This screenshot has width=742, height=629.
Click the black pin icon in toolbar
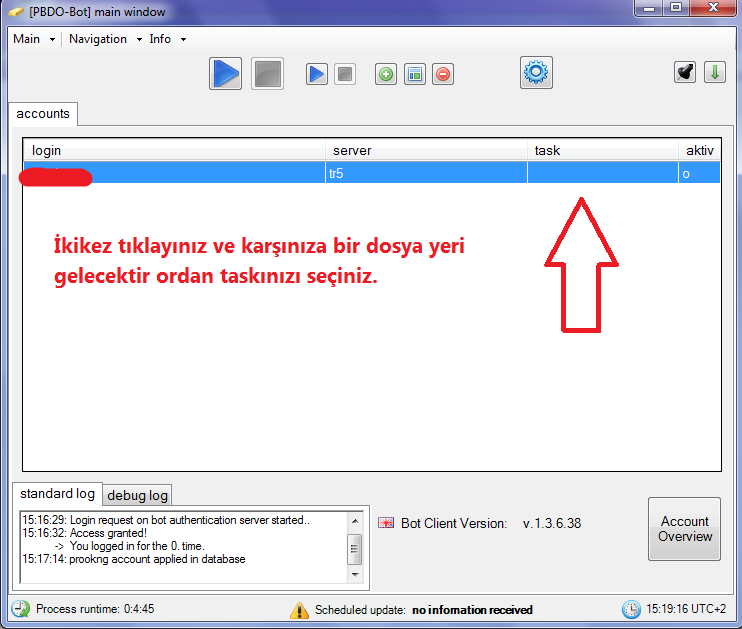click(x=685, y=72)
